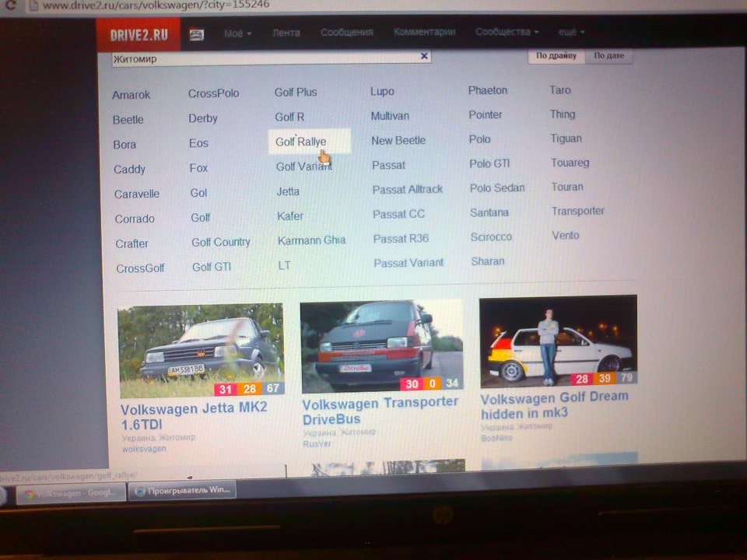747x560 pixels.
Task: Open the Vento model link
Action: pyautogui.click(x=565, y=235)
